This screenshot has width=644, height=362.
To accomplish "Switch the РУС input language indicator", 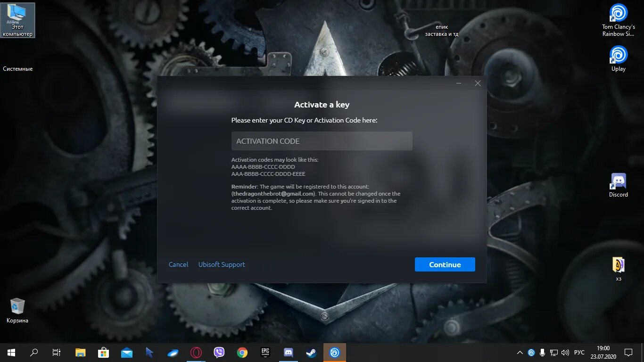I will pyautogui.click(x=579, y=353).
